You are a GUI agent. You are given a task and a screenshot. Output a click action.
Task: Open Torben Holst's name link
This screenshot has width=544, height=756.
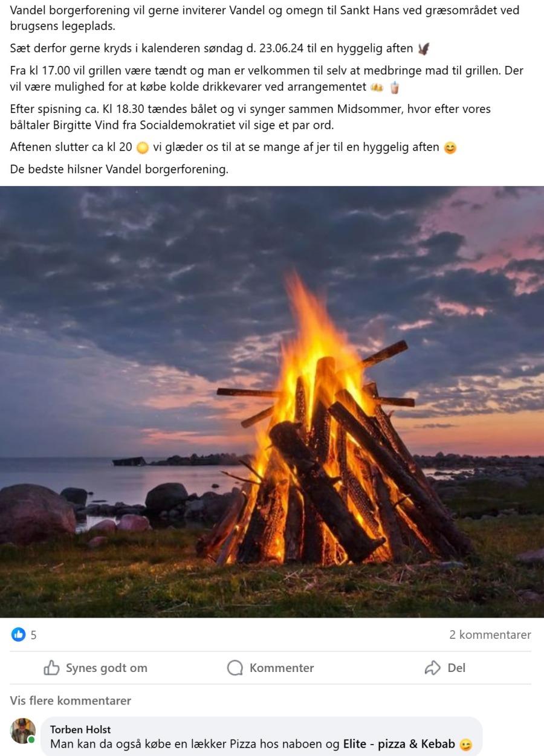click(x=80, y=729)
